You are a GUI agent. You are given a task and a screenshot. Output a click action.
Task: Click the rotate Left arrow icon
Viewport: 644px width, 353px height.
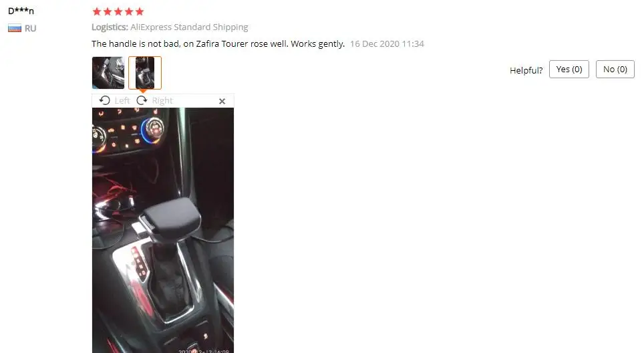click(x=105, y=101)
